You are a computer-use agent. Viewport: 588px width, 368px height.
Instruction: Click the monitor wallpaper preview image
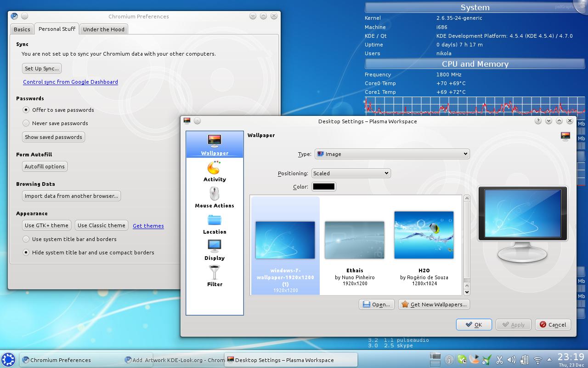click(523, 214)
